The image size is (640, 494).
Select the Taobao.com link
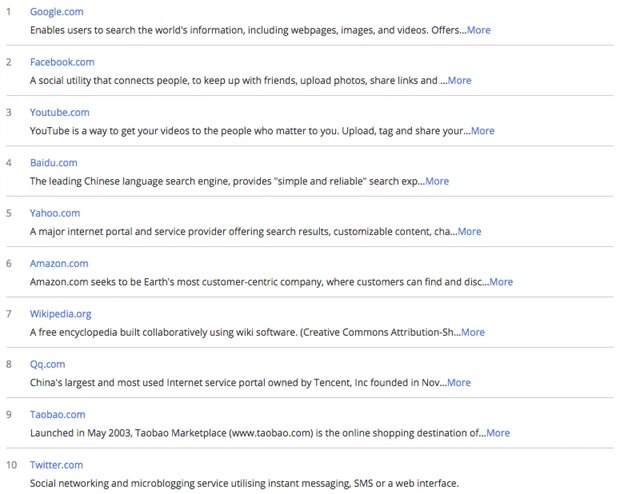point(58,414)
